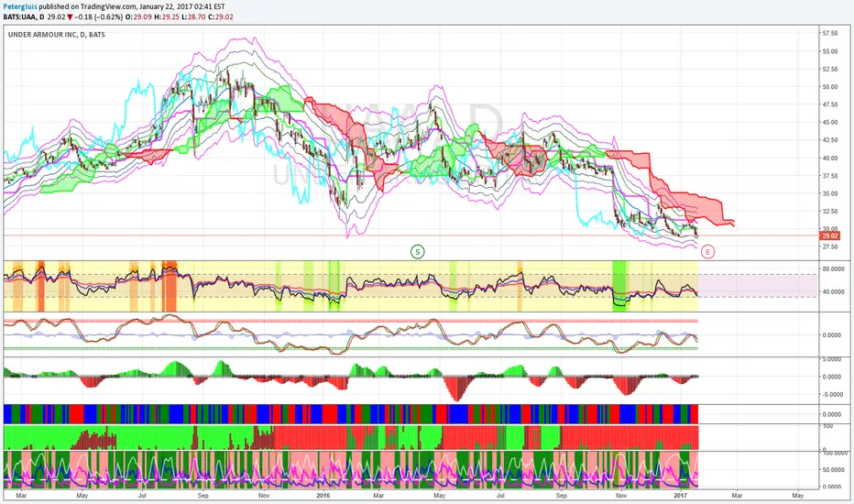Image resolution: width=854 pixels, height=504 pixels.
Task: Click the L:28.70 low value
Action: tap(193, 16)
